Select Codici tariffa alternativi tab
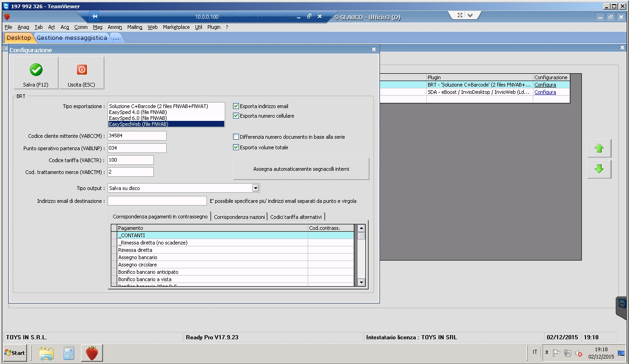 point(296,217)
